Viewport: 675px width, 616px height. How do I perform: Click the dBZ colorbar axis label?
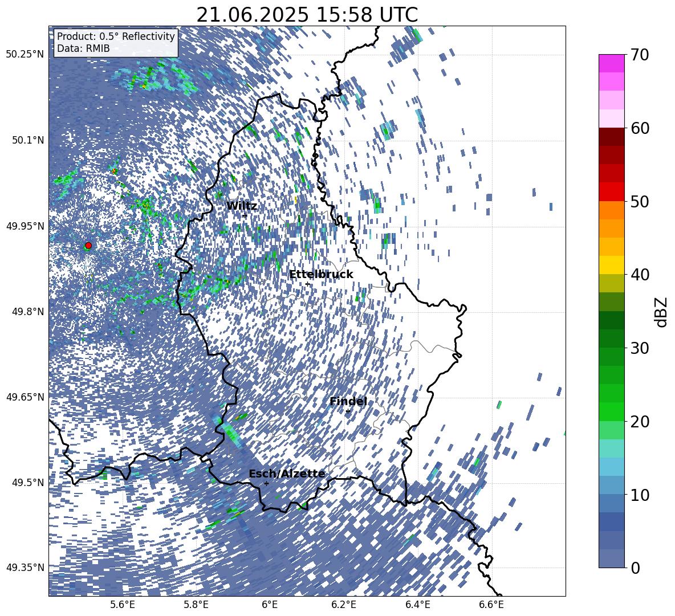coord(662,312)
